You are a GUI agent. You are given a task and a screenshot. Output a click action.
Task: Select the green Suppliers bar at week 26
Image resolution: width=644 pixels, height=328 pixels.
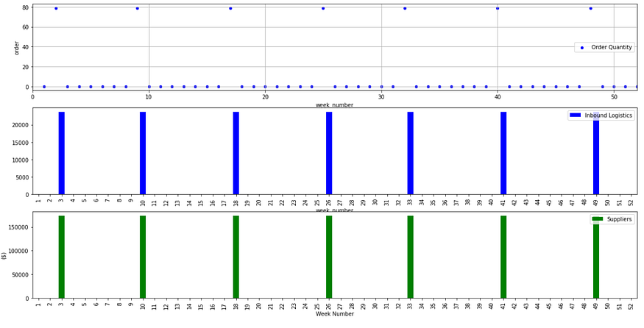click(329, 257)
